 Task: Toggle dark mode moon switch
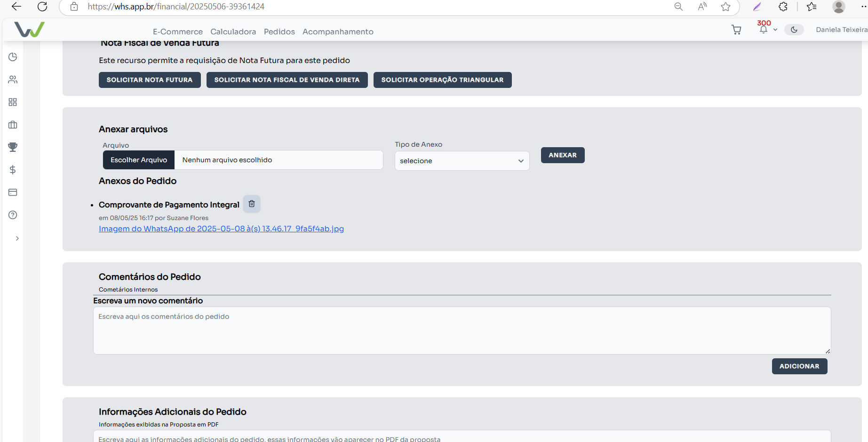[794, 30]
